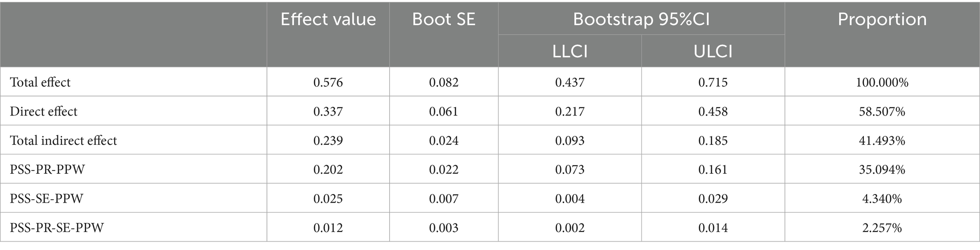Click the 0.093 LLCI cell

click(x=570, y=141)
